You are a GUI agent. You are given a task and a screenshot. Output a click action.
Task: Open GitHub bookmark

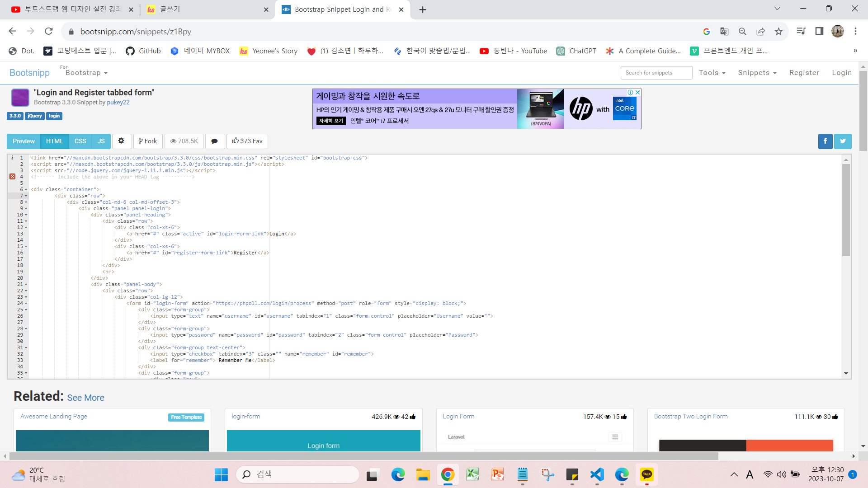tap(143, 51)
